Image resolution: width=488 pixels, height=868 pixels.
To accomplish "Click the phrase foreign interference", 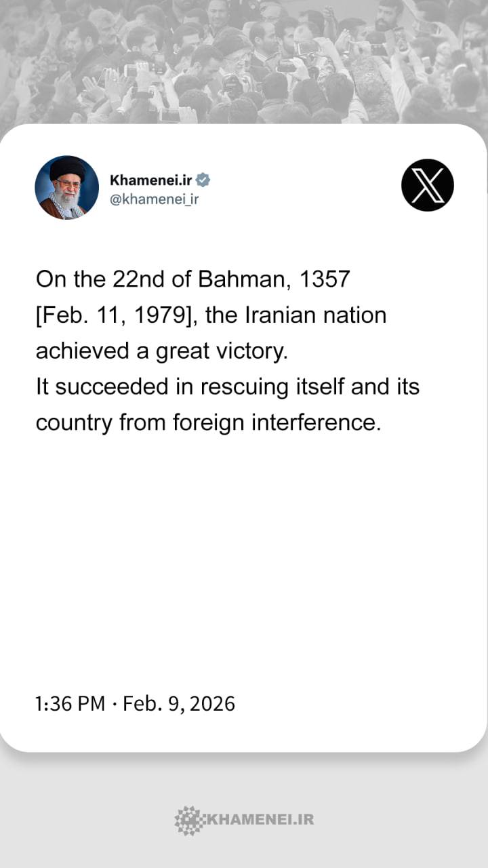I will point(277,423).
